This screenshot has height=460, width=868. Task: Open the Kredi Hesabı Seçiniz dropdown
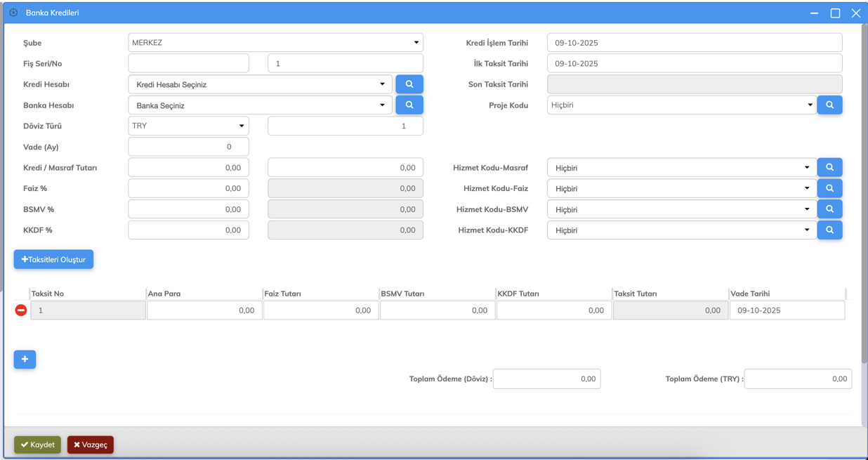click(x=260, y=84)
